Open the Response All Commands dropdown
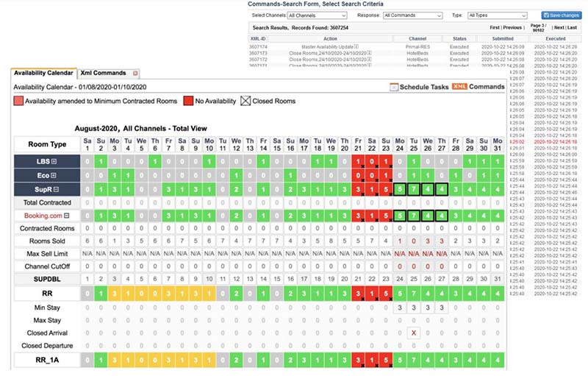 pyautogui.click(x=412, y=15)
